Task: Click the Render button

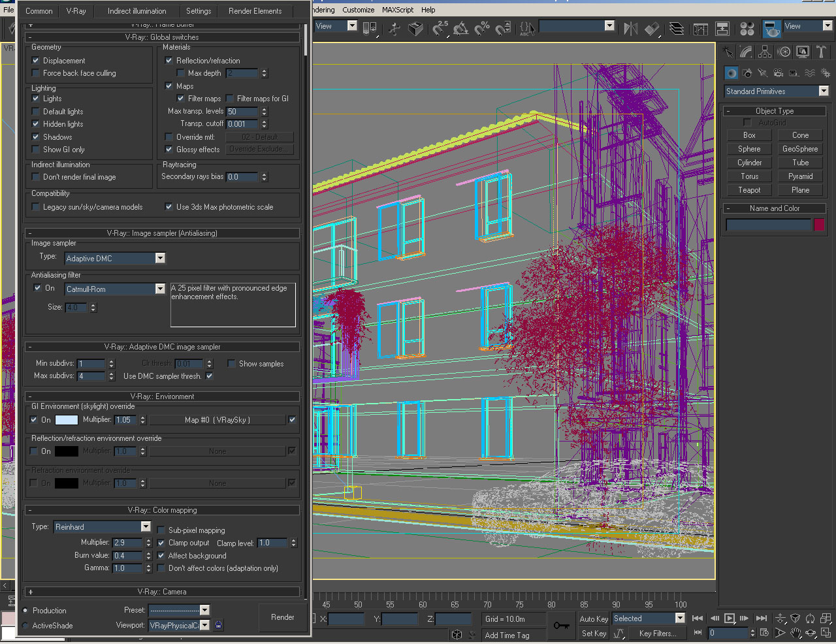Action: (283, 617)
